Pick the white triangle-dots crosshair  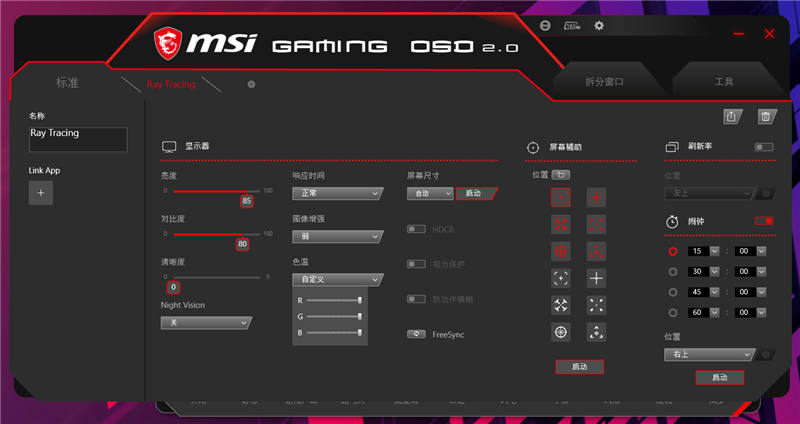click(x=596, y=332)
